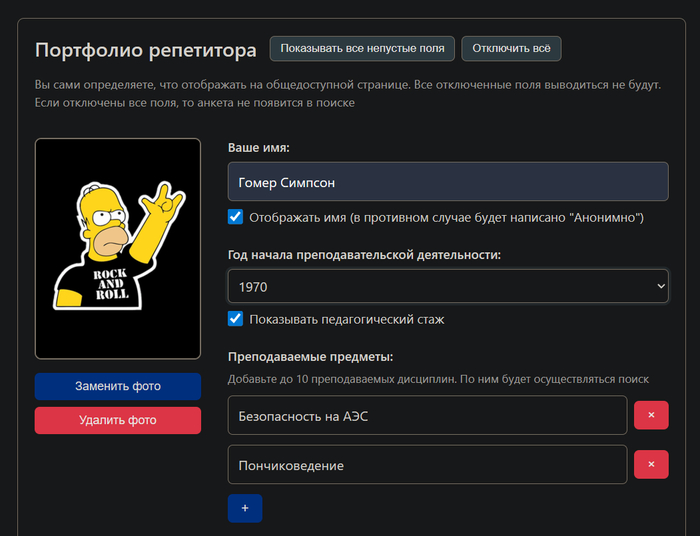Click the 'Ваше имя:' field label

click(x=258, y=148)
